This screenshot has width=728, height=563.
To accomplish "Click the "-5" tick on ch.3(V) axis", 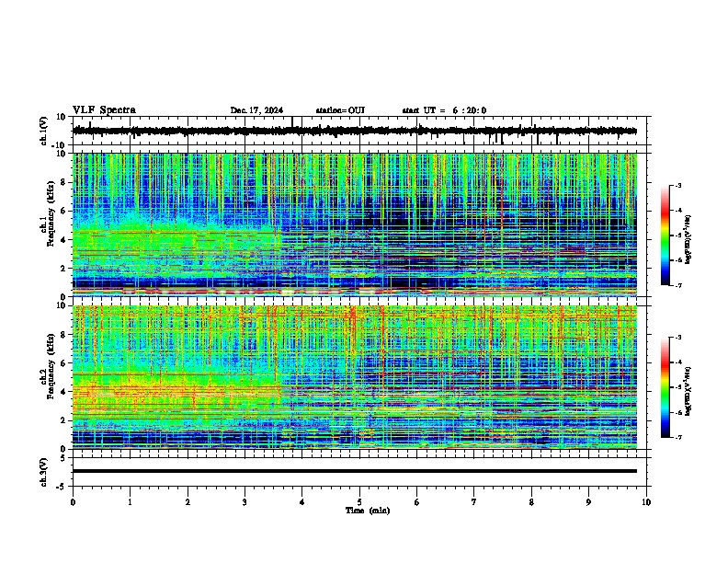I will [62, 487].
